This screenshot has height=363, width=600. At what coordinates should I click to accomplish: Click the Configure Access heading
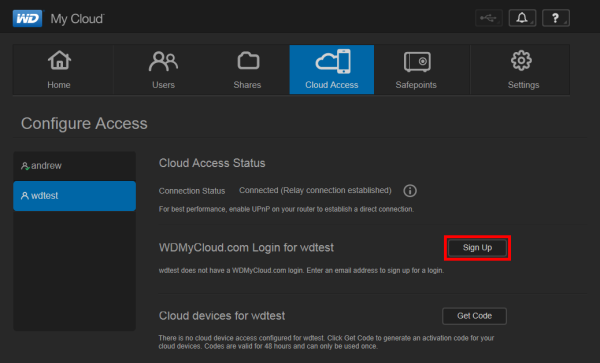[x=84, y=124]
